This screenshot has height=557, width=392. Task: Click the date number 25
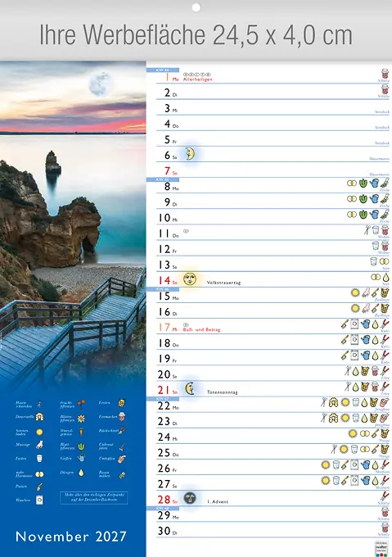[164, 452]
